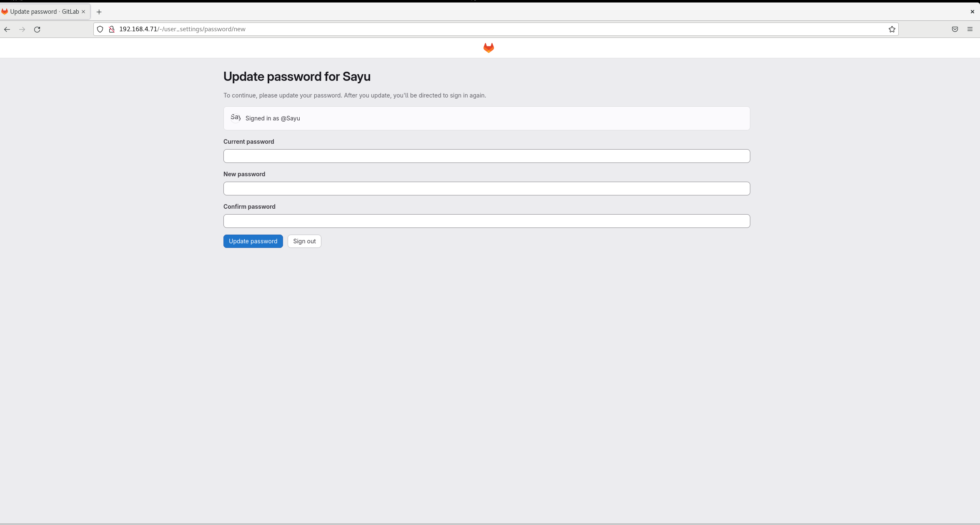This screenshot has width=980, height=525.
Task: Click the browser forward arrow
Action: [x=22, y=29]
